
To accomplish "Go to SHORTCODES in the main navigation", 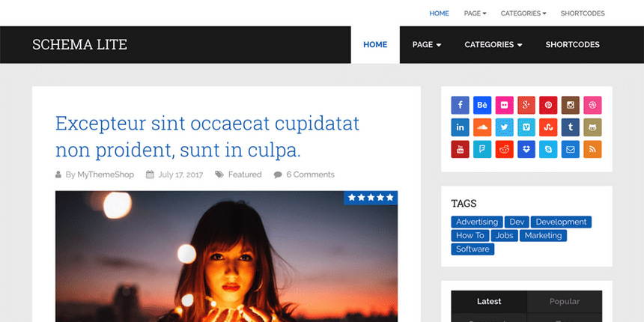I will coord(573,45).
